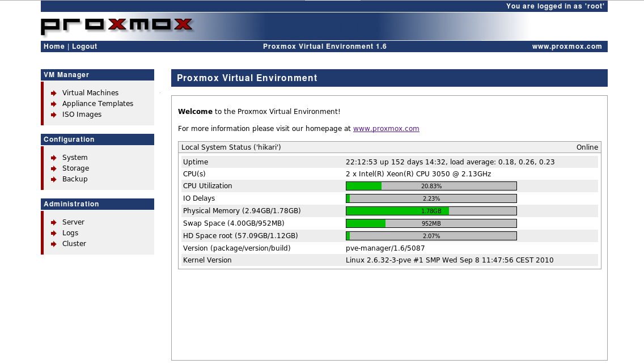Click the "You are logged in as 'root'" text
644x364 pixels.
[556, 6]
